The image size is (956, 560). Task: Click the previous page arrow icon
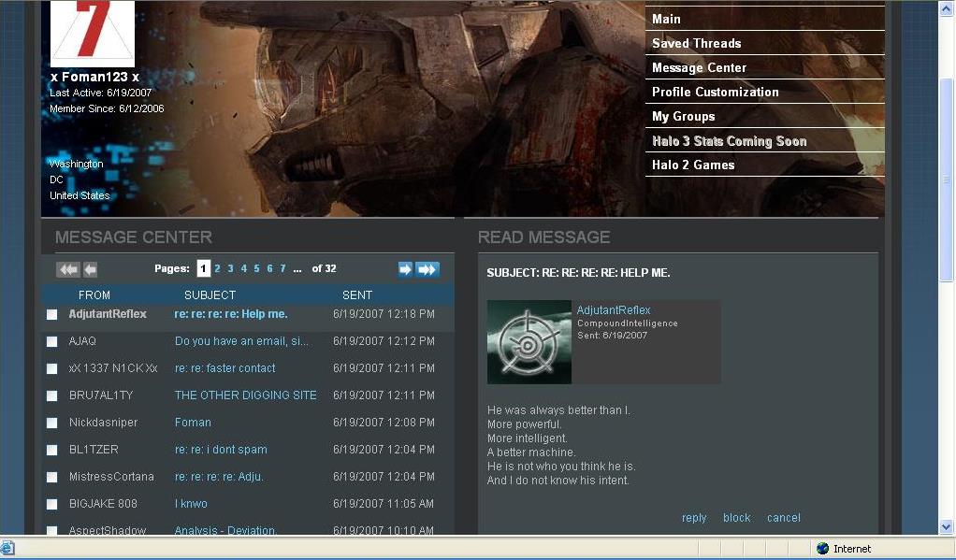(x=90, y=269)
